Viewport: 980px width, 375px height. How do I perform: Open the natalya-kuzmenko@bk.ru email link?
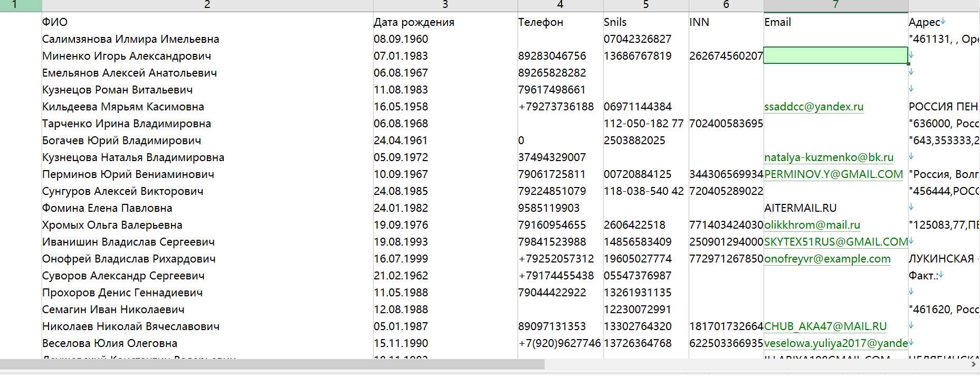pos(829,157)
